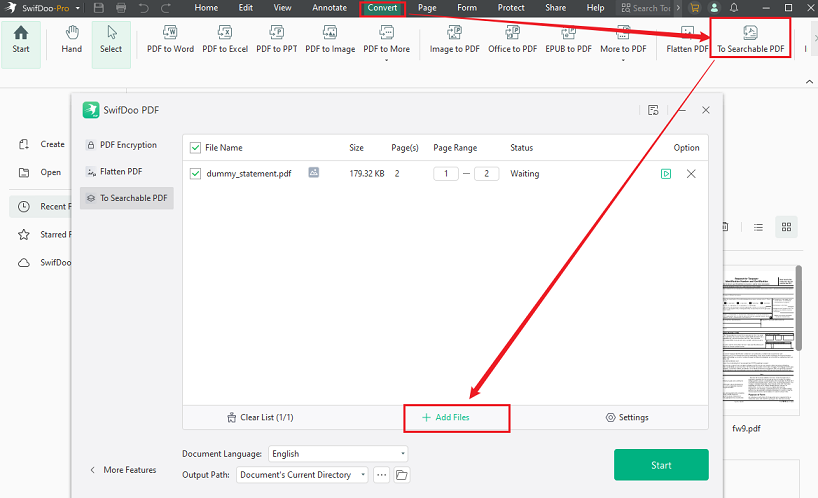This screenshot has width=818, height=498.
Task: Select PDF Encryption in dialog sidebar
Action: click(x=127, y=145)
